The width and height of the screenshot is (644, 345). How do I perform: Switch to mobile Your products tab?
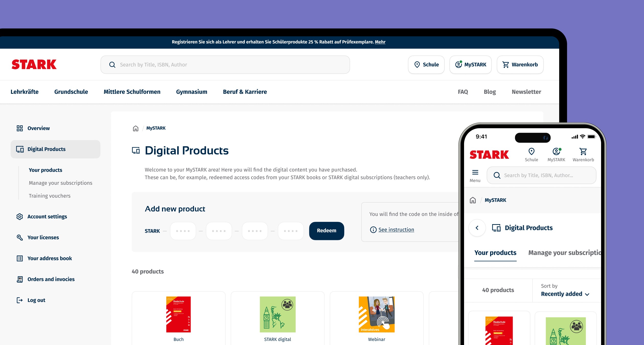pyautogui.click(x=495, y=253)
